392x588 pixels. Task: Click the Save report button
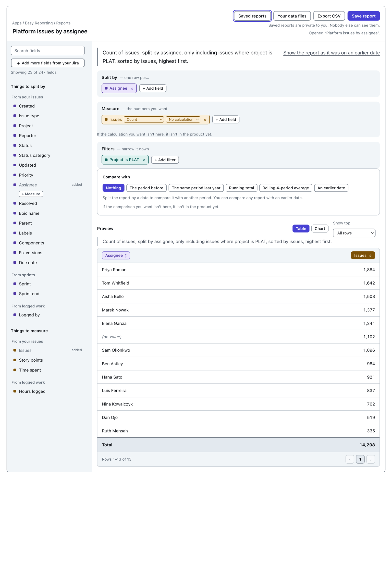pos(364,16)
